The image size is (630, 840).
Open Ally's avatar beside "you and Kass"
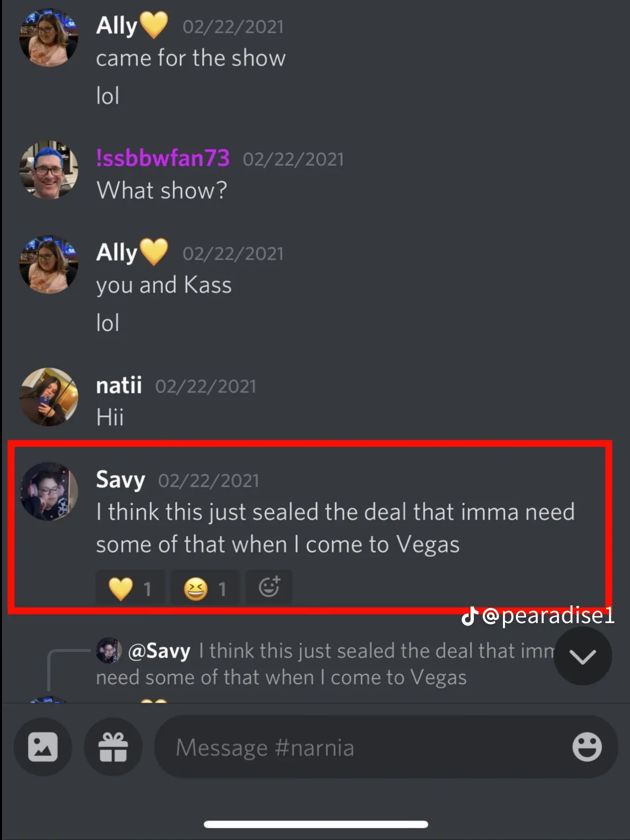click(49, 264)
